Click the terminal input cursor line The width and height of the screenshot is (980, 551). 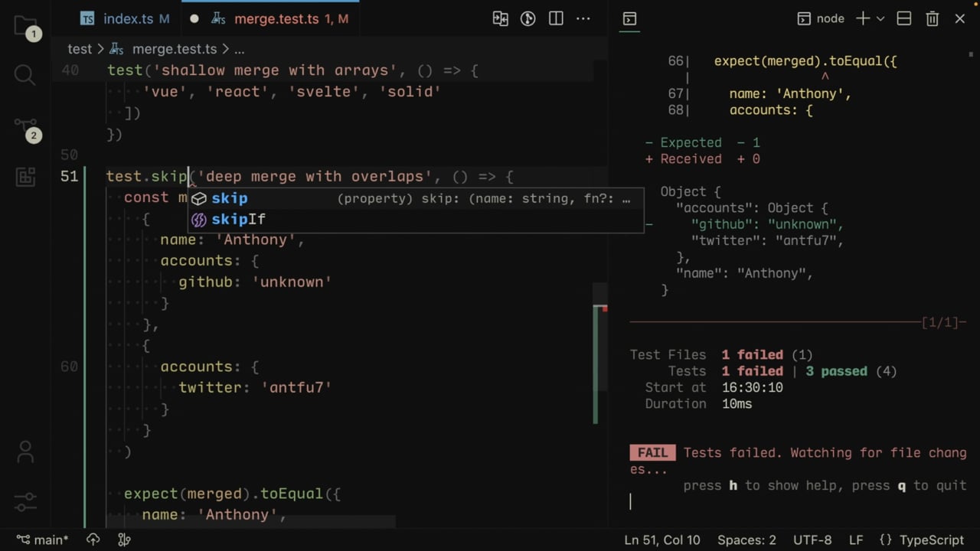tap(631, 501)
